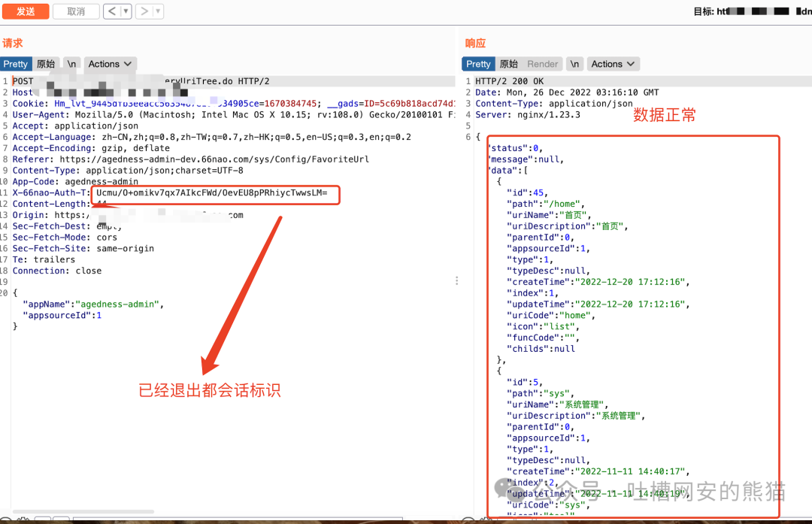Click the 目标 target label at top right

704,11
